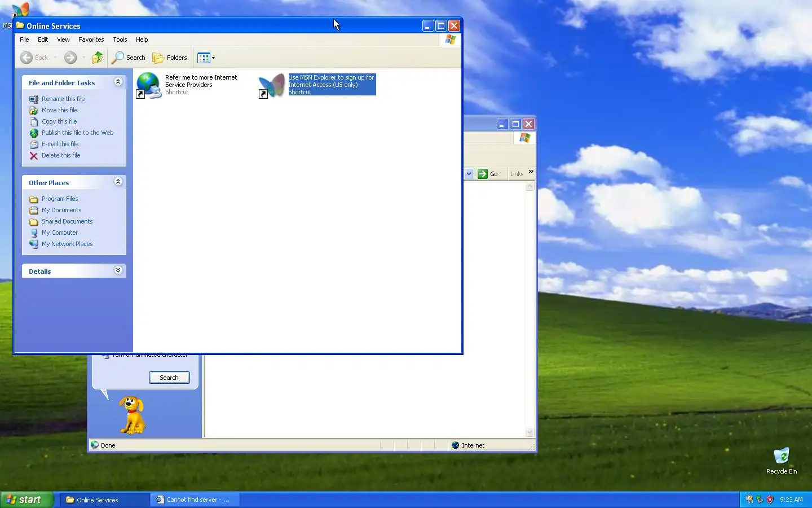Open the Recycle Bin desktop icon
The width and height of the screenshot is (812, 508).
[782, 461]
